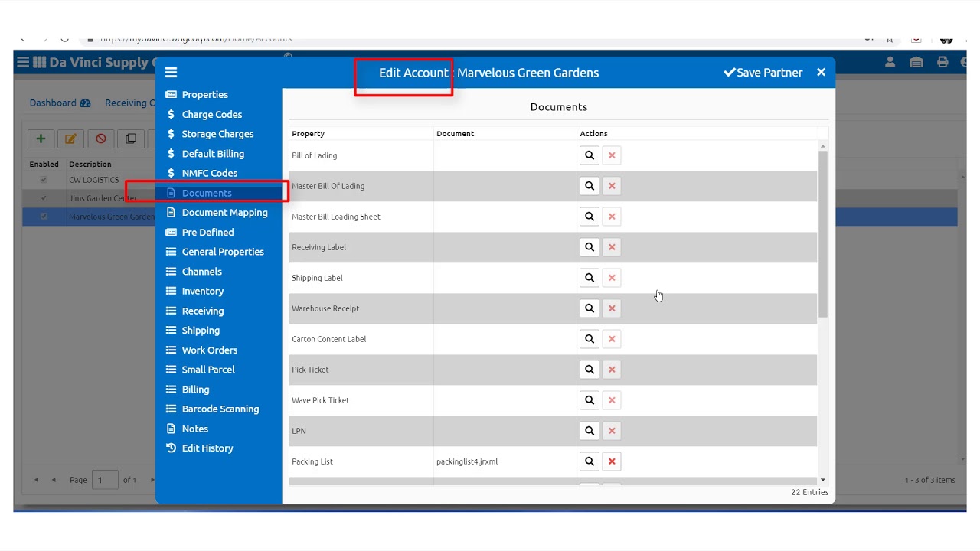
Task: Click the page number field in the accounts pager
Action: pyautogui.click(x=105, y=480)
